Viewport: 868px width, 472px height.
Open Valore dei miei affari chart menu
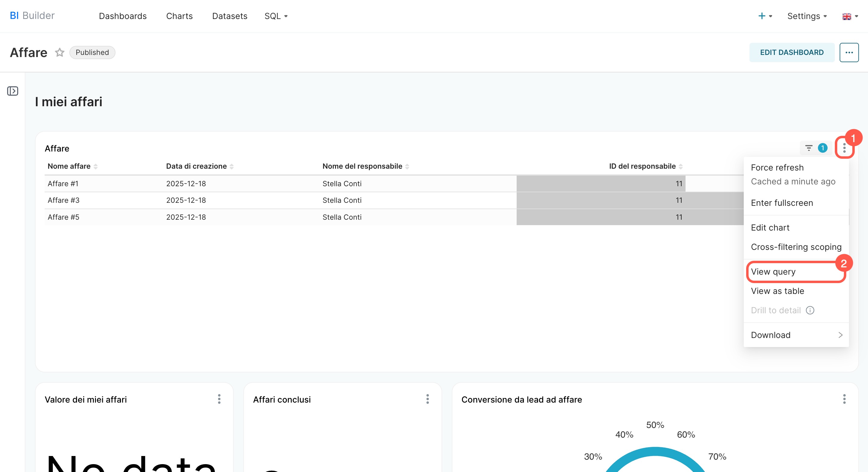(219, 399)
